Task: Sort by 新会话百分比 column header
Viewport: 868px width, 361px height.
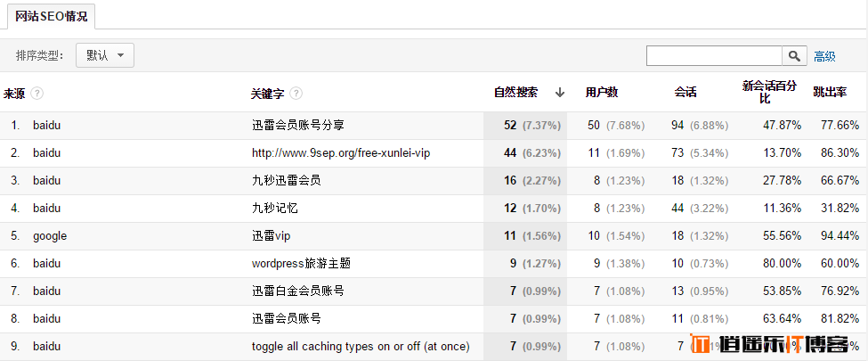Action: pos(768,92)
